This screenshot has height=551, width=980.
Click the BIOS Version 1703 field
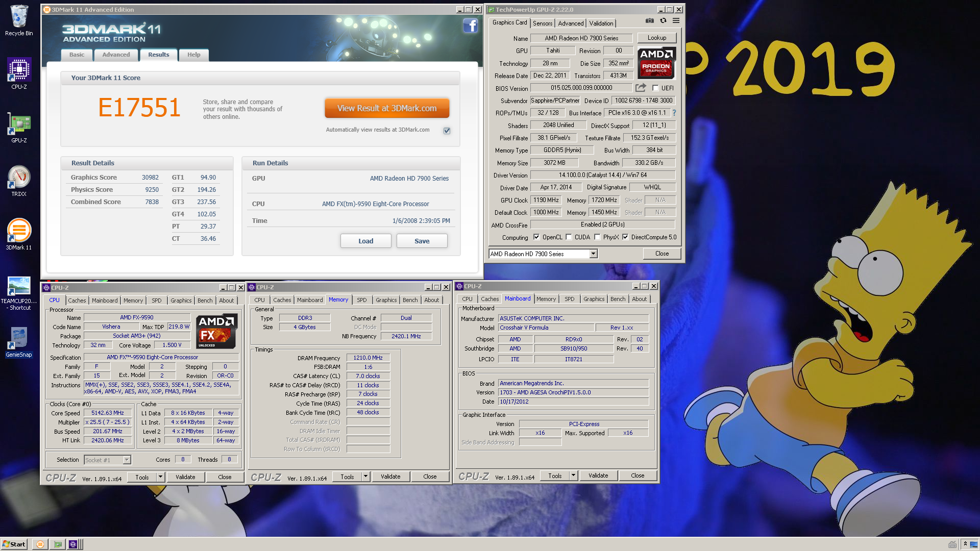click(x=574, y=392)
